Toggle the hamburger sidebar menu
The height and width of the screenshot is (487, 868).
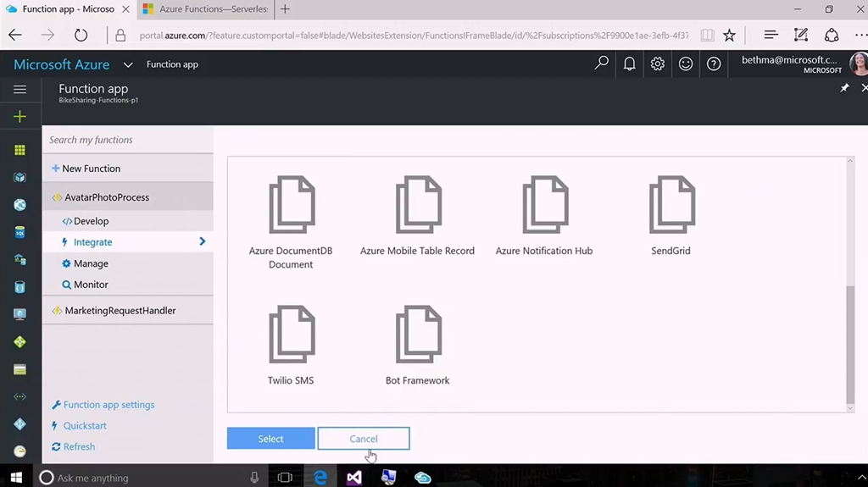point(19,89)
